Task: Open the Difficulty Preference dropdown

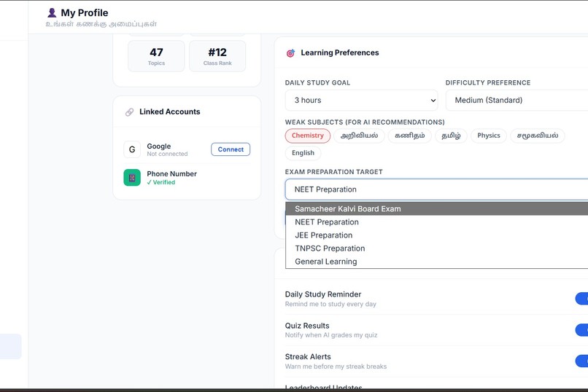Action: coord(517,101)
